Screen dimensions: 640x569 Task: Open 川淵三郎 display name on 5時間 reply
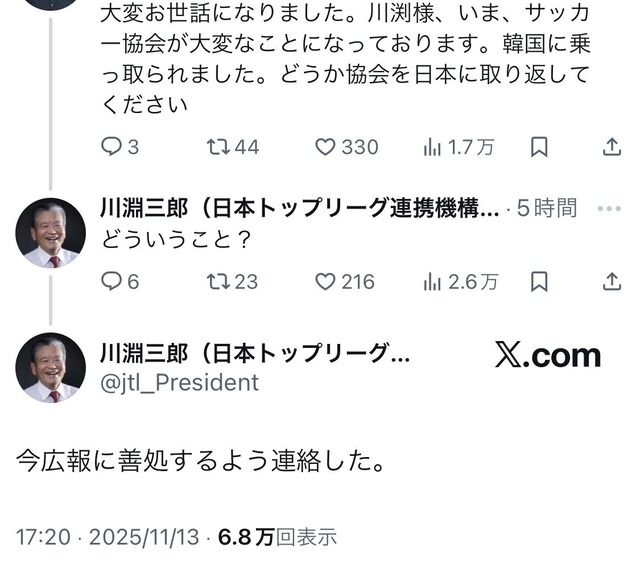300,208
